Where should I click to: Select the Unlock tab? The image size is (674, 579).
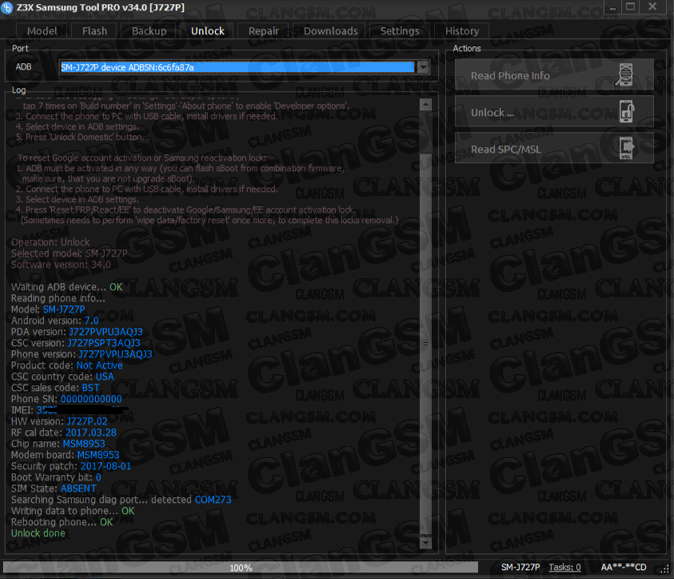(x=208, y=31)
